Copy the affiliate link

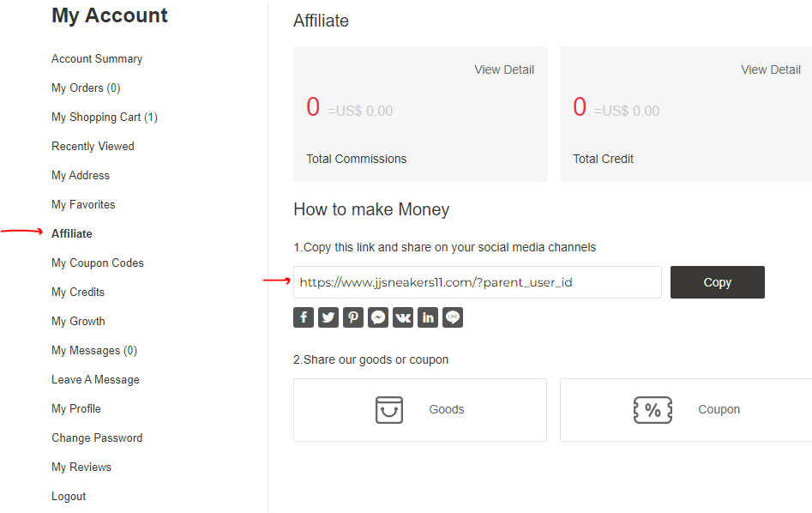[717, 282]
